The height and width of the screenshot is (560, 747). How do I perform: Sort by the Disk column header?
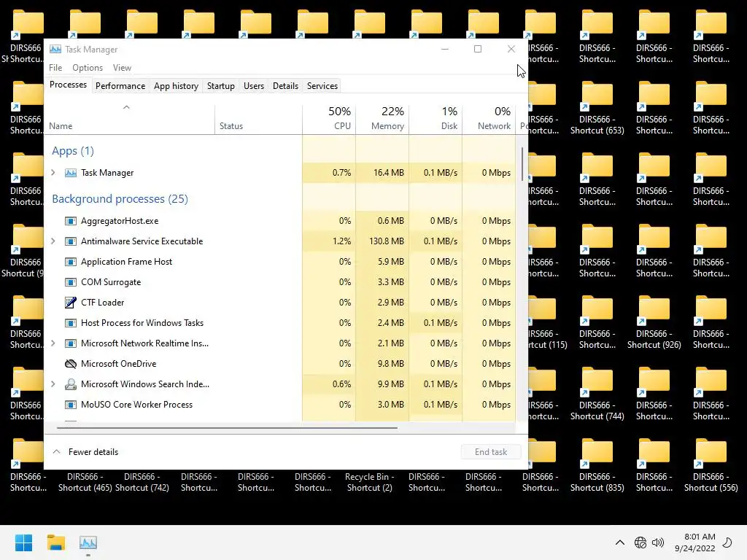click(x=436, y=119)
